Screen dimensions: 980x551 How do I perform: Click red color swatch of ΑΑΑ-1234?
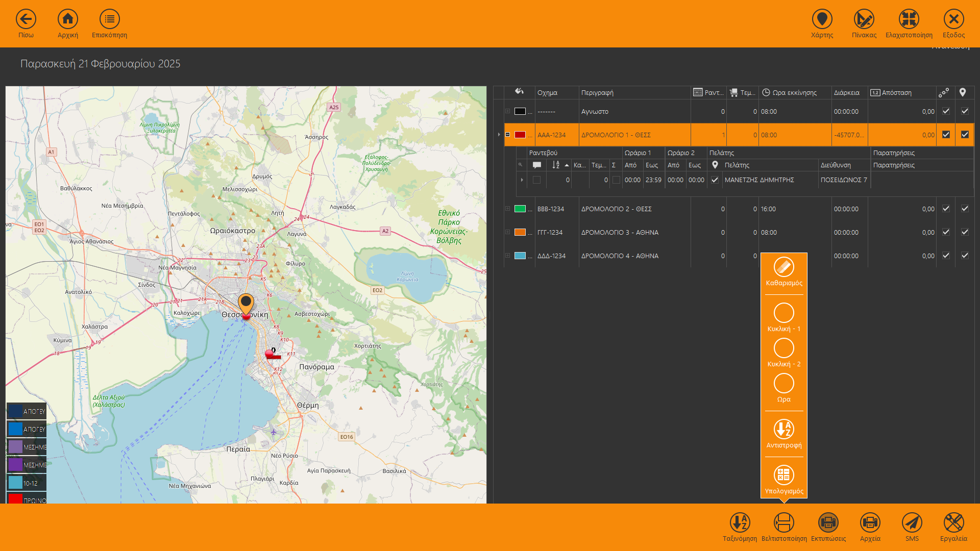point(520,135)
